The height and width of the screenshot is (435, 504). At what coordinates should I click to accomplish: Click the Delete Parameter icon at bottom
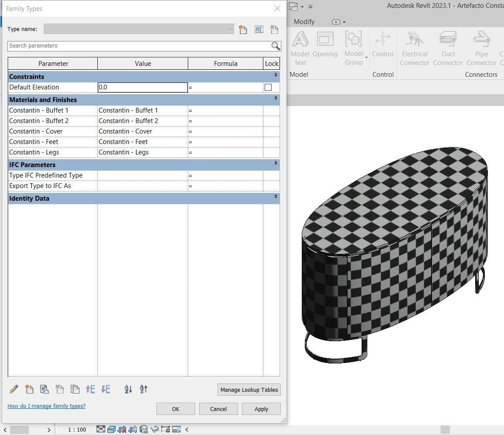point(59,389)
